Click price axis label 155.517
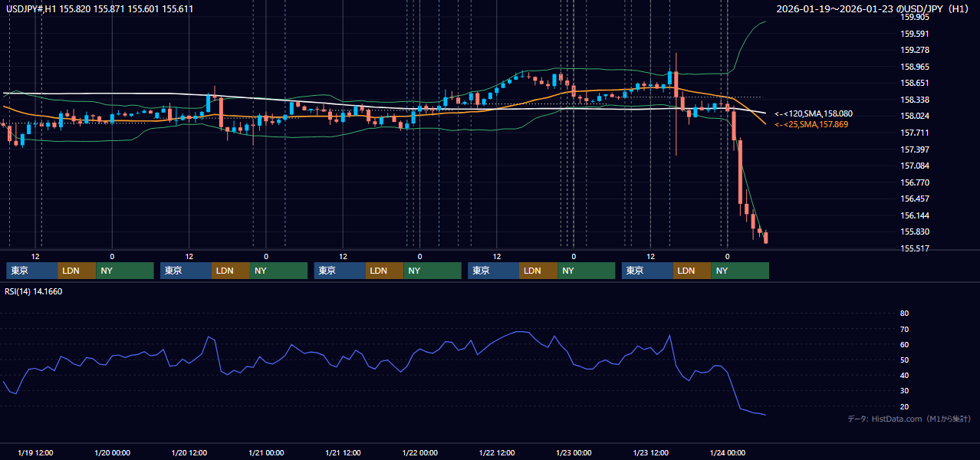This screenshot has height=460, width=980. pos(915,248)
